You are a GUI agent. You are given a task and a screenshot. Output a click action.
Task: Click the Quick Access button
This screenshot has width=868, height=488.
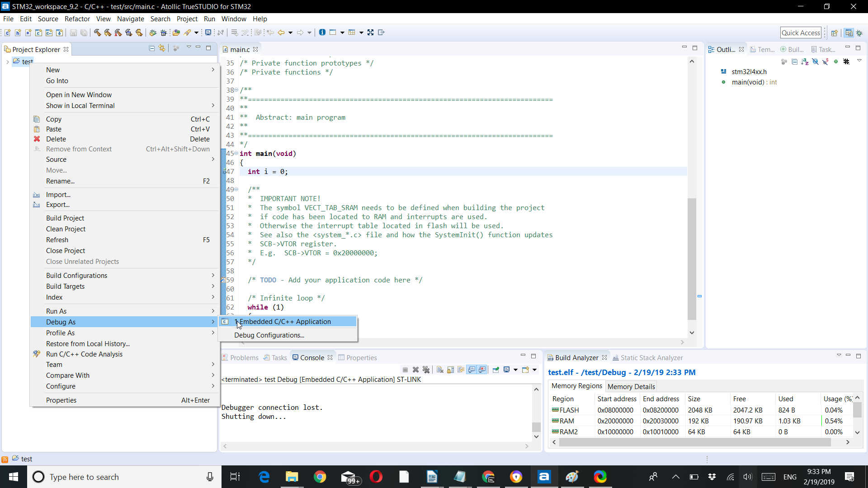tap(801, 33)
